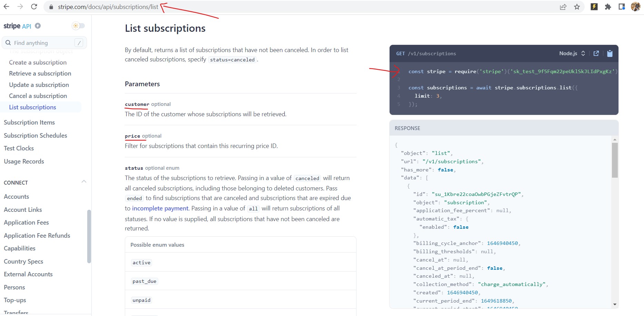
Task: Open Persons in sidebar
Action: click(x=14, y=287)
